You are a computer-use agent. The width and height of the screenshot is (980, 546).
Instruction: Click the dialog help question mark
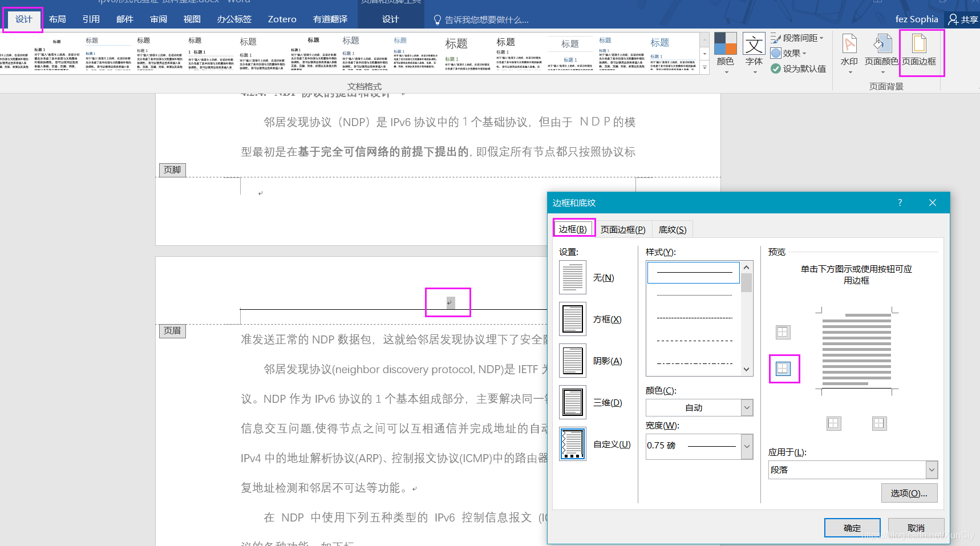tap(900, 203)
